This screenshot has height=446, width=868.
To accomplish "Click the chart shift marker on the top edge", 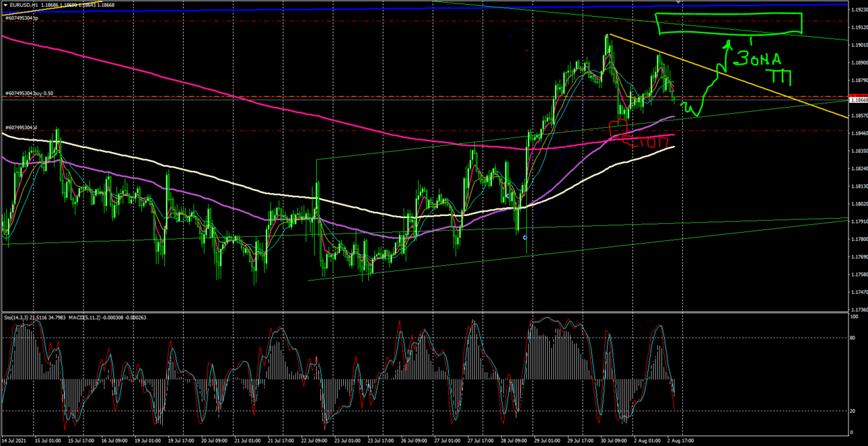I will coord(678,3).
